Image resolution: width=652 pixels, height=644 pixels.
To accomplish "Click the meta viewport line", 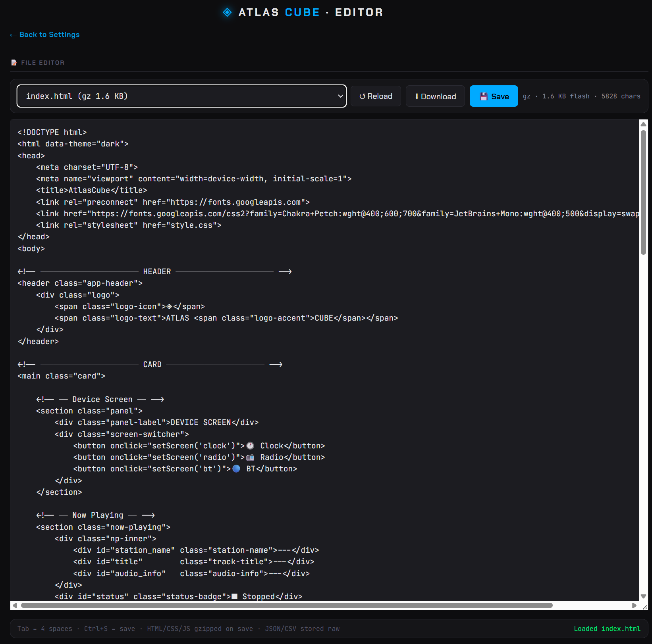I will click(x=194, y=179).
